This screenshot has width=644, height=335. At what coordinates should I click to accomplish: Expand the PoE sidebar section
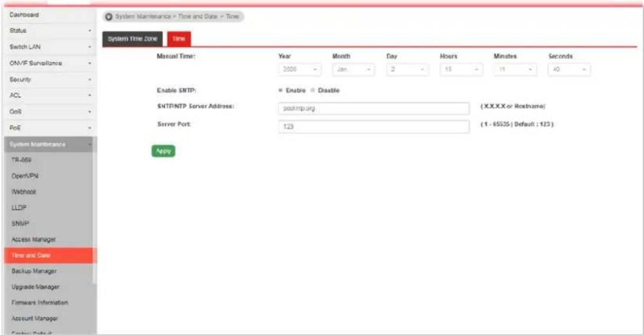50,127
